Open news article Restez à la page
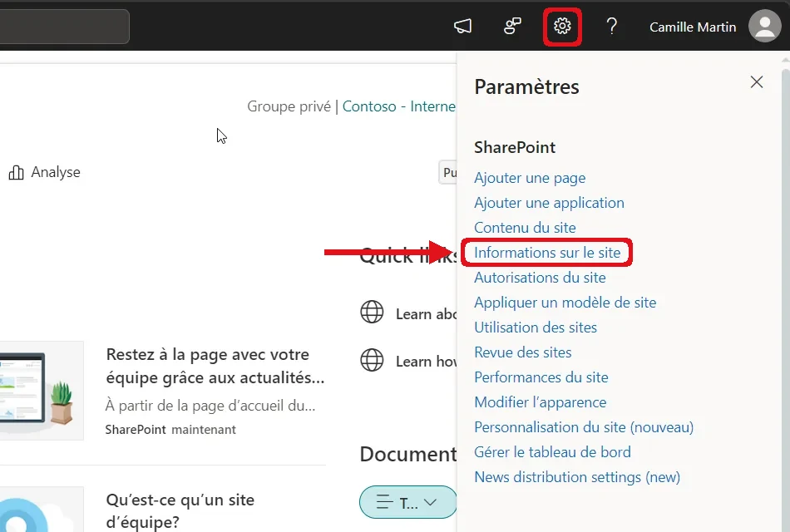790x532 pixels. (215, 366)
